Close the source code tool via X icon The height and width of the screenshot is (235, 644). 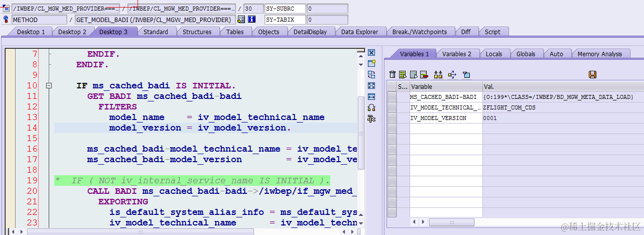point(371,53)
